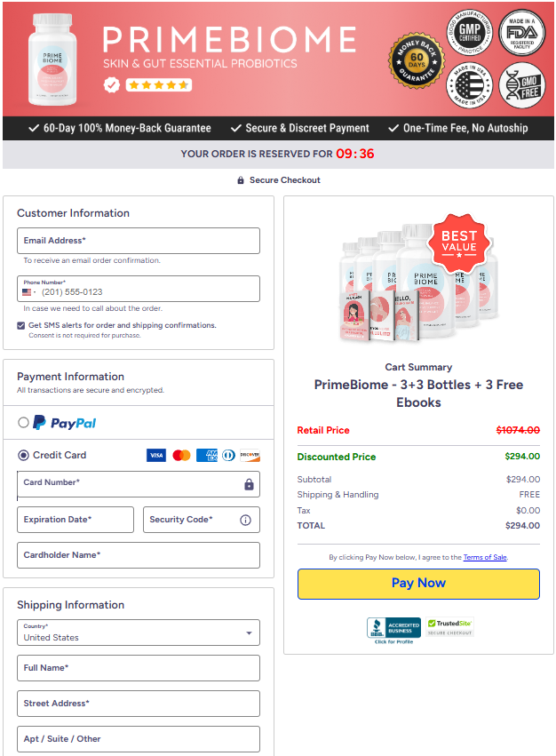Open the Country dropdown showing United States
This screenshot has height=756, width=556.
(139, 633)
